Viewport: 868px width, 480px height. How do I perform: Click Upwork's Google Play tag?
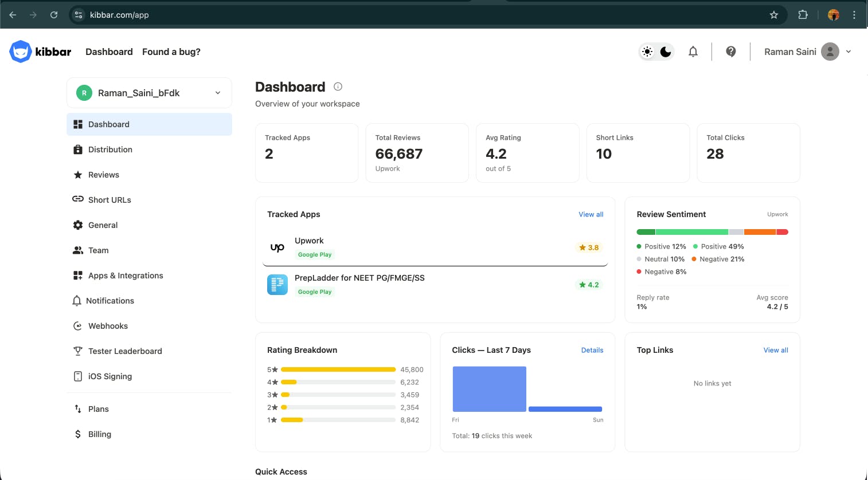pyautogui.click(x=315, y=255)
